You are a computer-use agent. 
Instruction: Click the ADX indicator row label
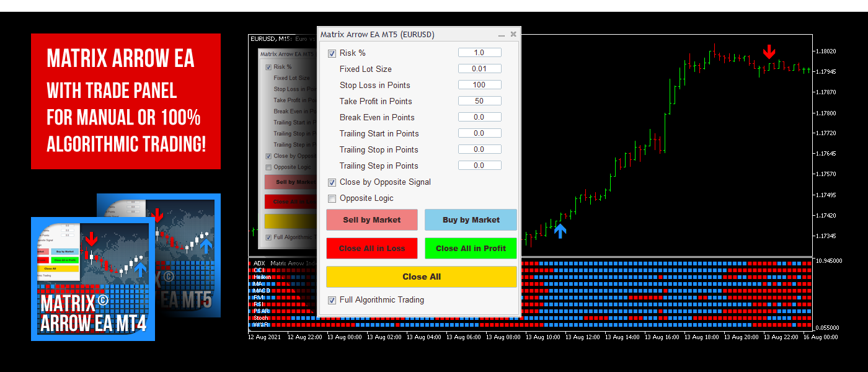point(259,263)
